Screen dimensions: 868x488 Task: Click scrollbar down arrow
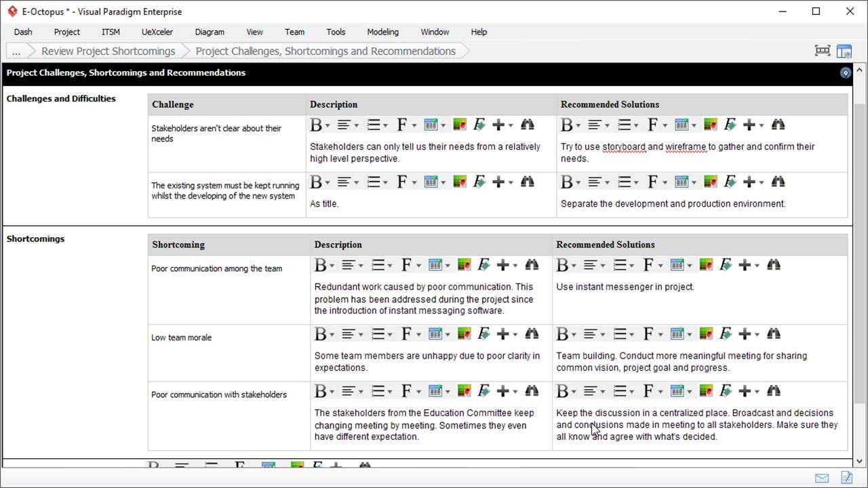[x=860, y=462]
